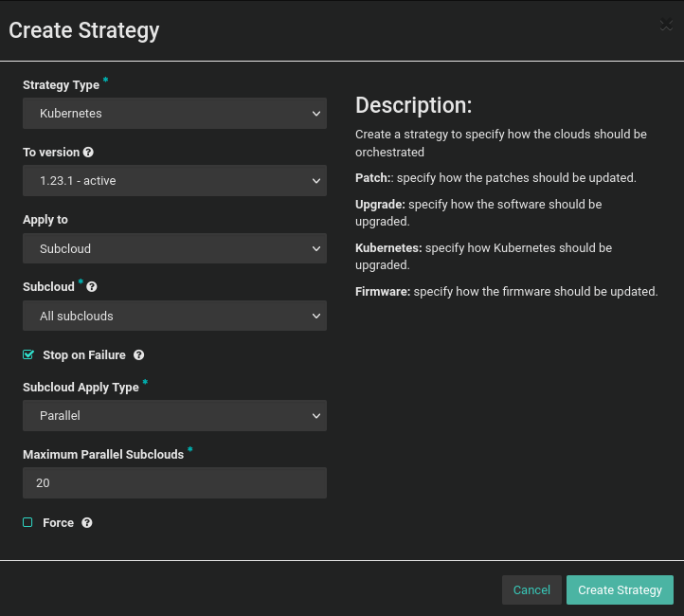Image resolution: width=684 pixels, height=616 pixels.
Task: Uncheck the Stop on Failure checkbox
Action: pyautogui.click(x=28, y=355)
